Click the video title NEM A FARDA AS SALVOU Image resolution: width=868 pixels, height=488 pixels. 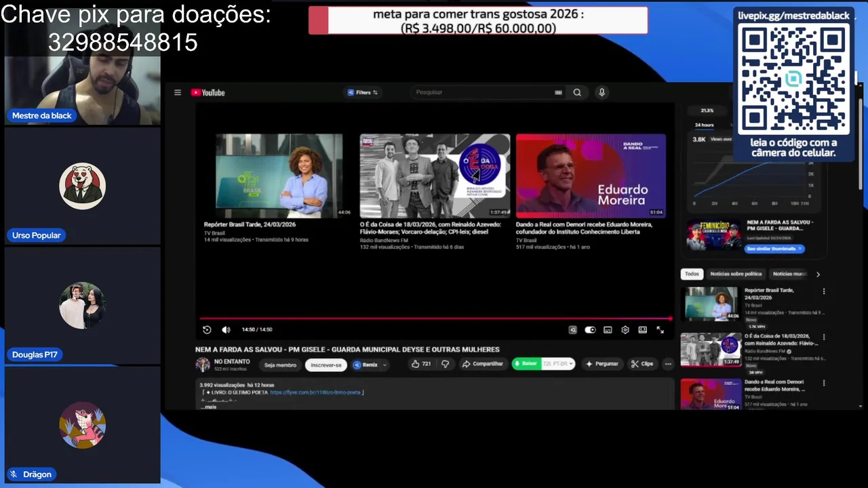[x=347, y=350]
